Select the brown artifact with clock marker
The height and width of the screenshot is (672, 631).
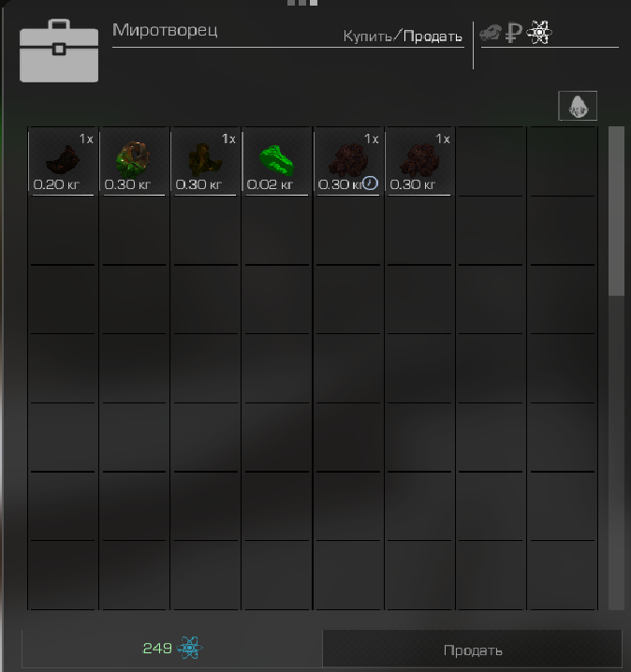tap(348, 162)
